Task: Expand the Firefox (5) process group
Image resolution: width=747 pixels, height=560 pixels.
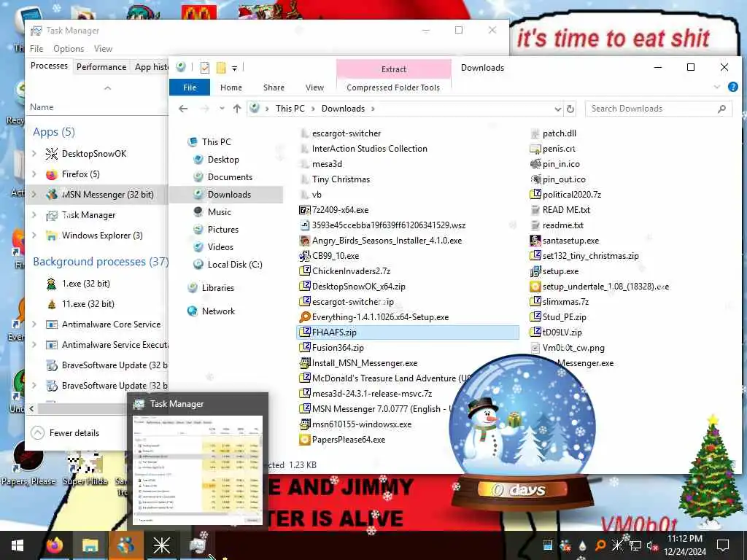Action: pyautogui.click(x=34, y=174)
